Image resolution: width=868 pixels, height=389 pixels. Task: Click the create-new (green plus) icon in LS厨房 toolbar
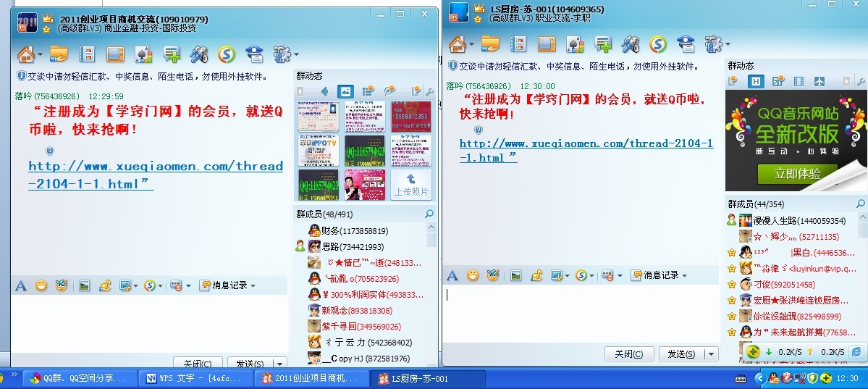click(x=603, y=45)
